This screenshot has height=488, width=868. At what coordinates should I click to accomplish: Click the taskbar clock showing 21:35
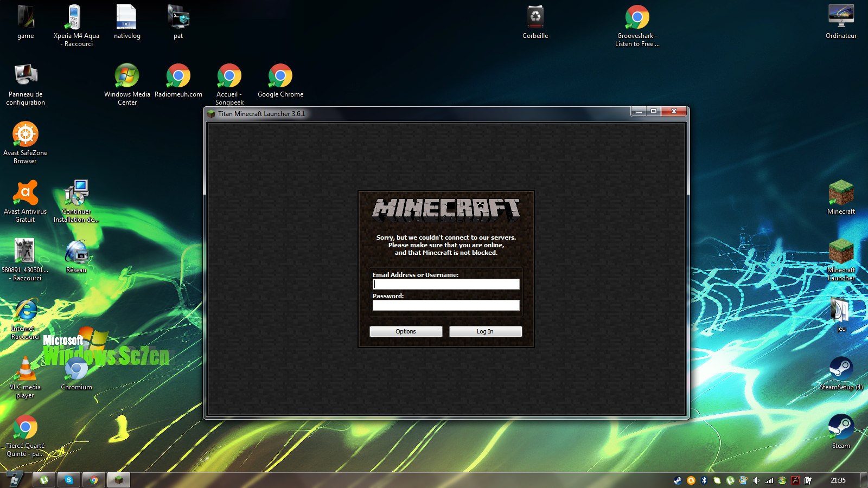(838, 480)
